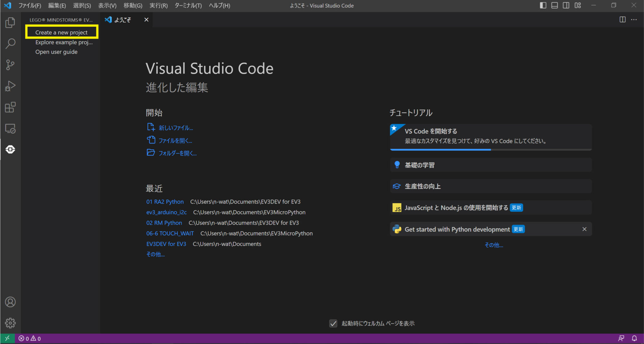Open recent folder EV3DEV for EV3
The image size is (644, 344).
pos(166,244)
